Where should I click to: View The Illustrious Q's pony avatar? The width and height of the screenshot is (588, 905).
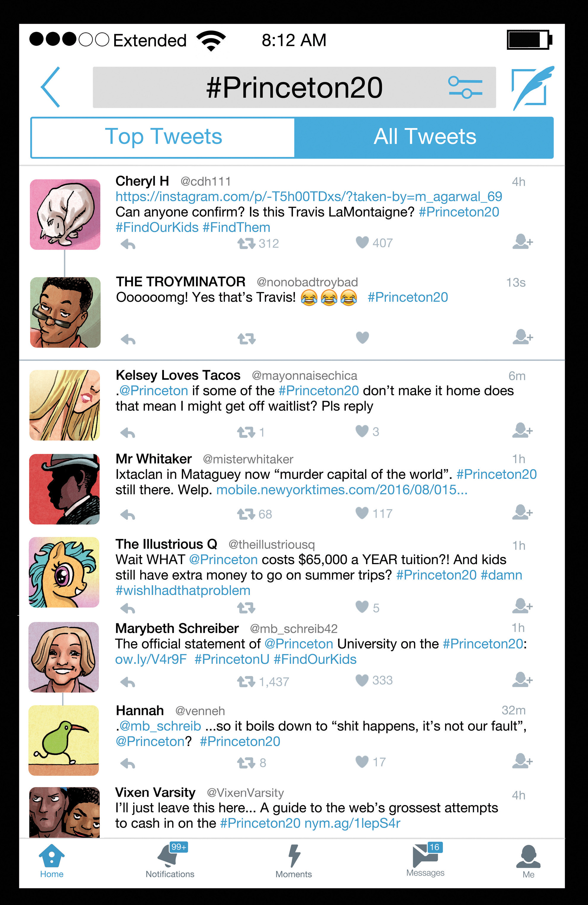click(x=64, y=572)
